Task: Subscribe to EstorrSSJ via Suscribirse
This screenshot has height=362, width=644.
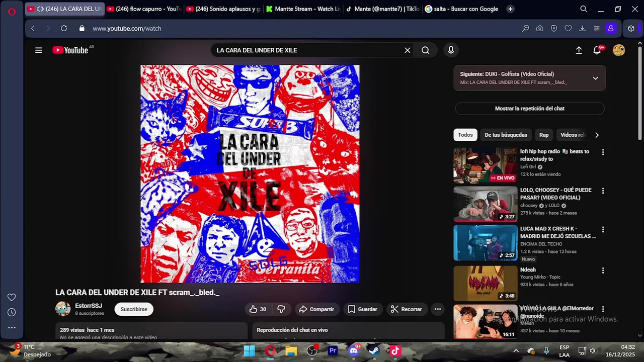Action: tap(134, 309)
